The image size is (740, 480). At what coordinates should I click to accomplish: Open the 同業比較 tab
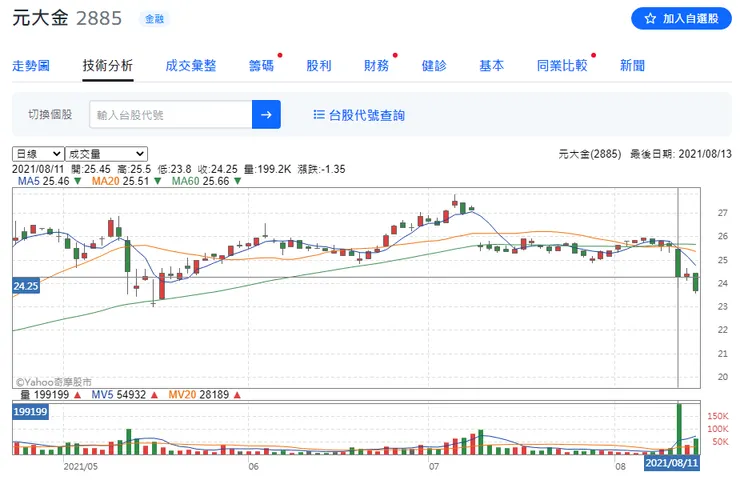[x=562, y=66]
